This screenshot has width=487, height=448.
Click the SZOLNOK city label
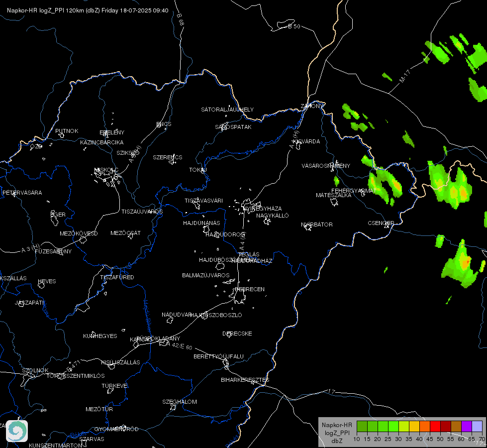pos(35,370)
